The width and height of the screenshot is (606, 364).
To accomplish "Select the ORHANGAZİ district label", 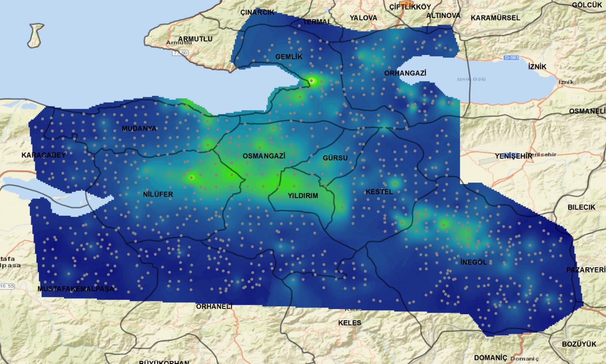I will pyautogui.click(x=405, y=73).
